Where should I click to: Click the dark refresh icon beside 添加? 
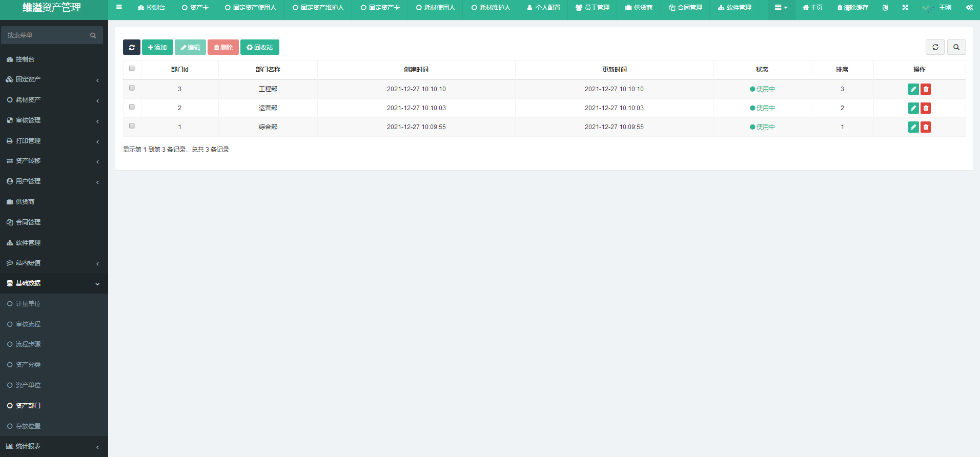132,47
